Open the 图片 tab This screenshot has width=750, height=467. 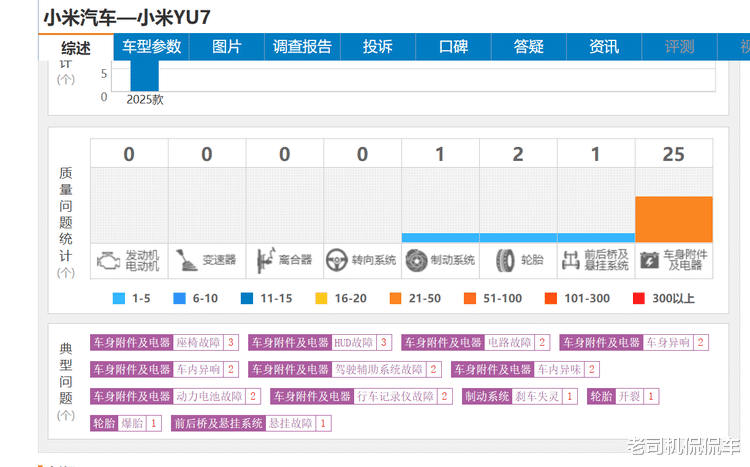[227, 47]
